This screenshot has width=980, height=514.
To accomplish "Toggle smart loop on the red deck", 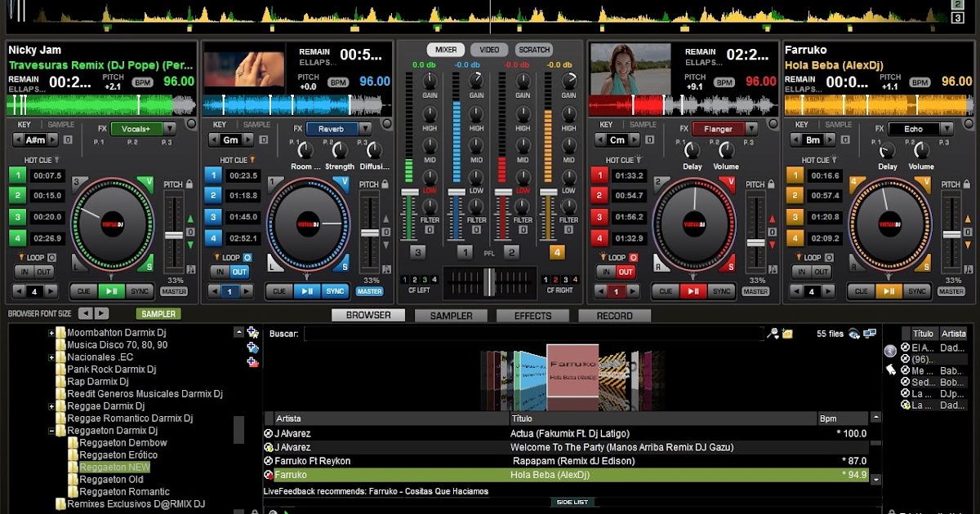I will pyautogui.click(x=635, y=258).
